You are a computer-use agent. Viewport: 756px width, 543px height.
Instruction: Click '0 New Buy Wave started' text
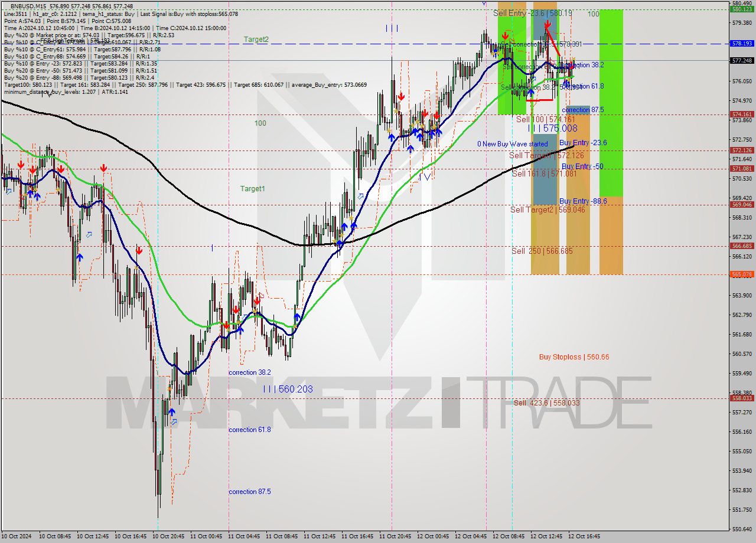[x=513, y=144]
